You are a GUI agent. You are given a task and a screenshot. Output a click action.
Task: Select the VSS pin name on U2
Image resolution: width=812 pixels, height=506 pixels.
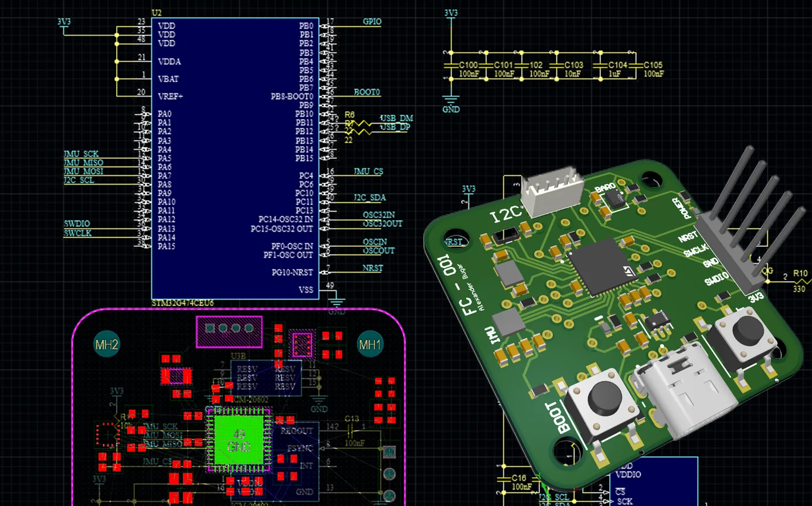(x=306, y=290)
